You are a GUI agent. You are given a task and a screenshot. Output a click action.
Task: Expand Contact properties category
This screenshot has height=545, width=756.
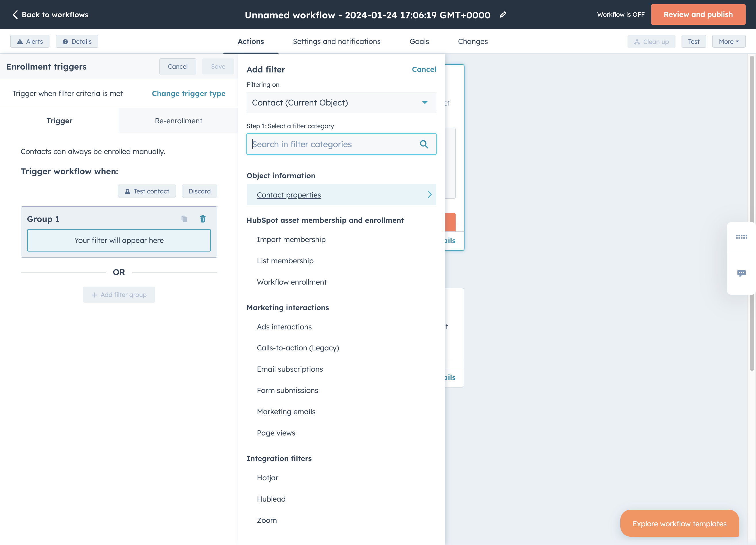click(341, 195)
